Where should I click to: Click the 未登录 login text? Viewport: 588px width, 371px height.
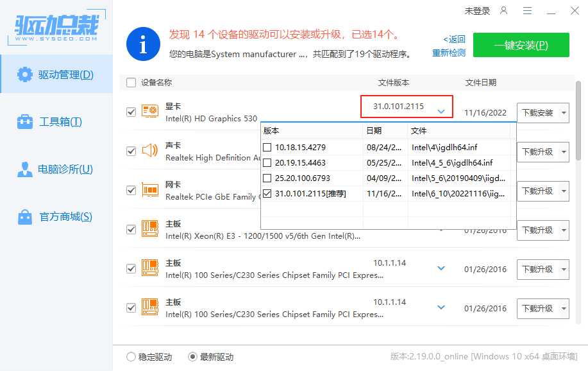477,12
